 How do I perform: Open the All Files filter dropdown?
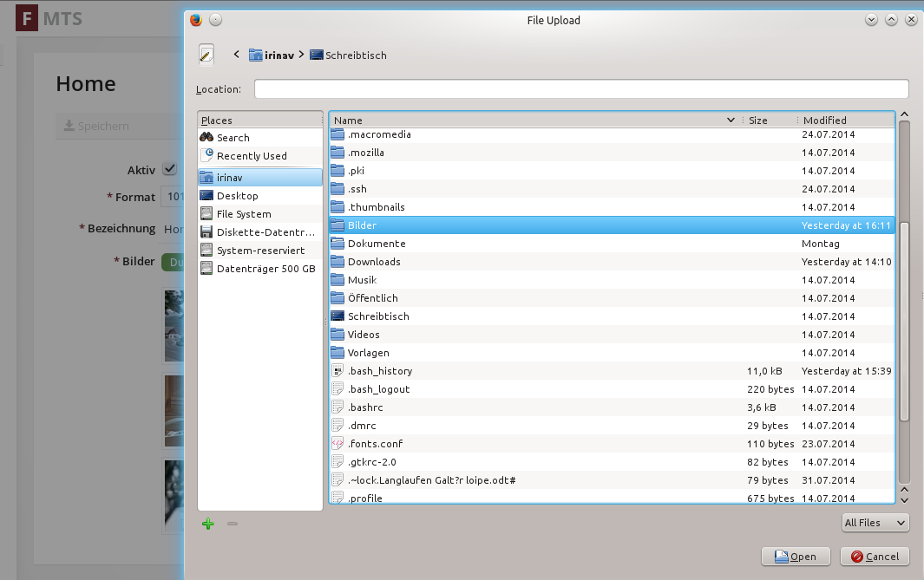click(875, 523)
